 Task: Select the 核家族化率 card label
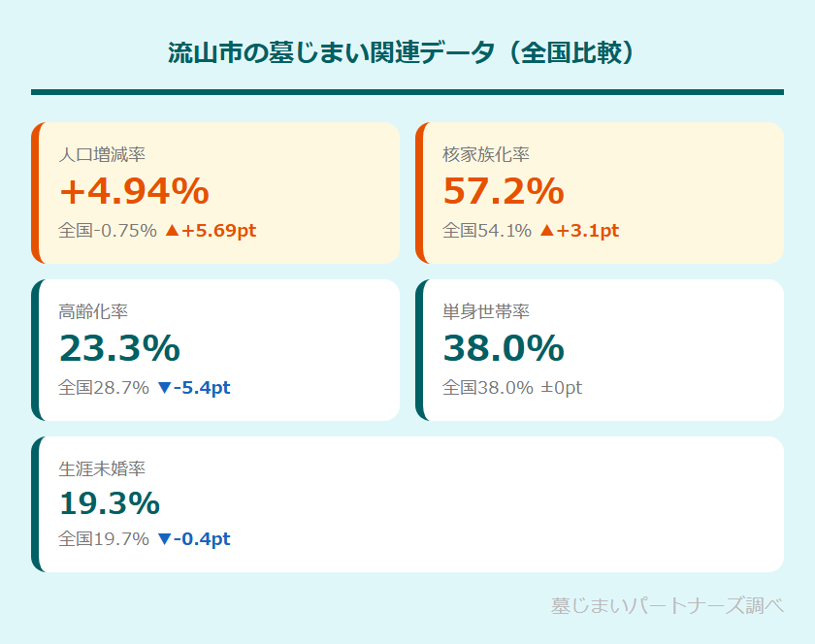click(486, 154)
